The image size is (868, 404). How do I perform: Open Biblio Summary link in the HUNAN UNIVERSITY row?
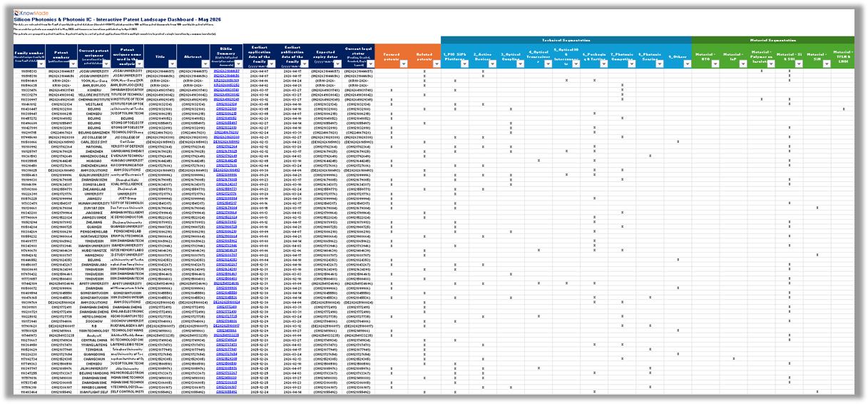(226, 203)
